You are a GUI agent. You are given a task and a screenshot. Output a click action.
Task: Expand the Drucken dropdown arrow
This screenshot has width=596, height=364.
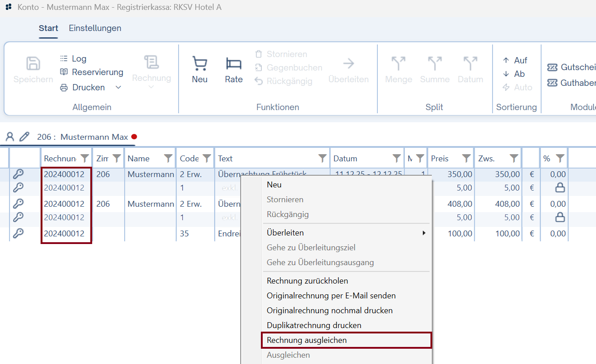click(119, 87)
